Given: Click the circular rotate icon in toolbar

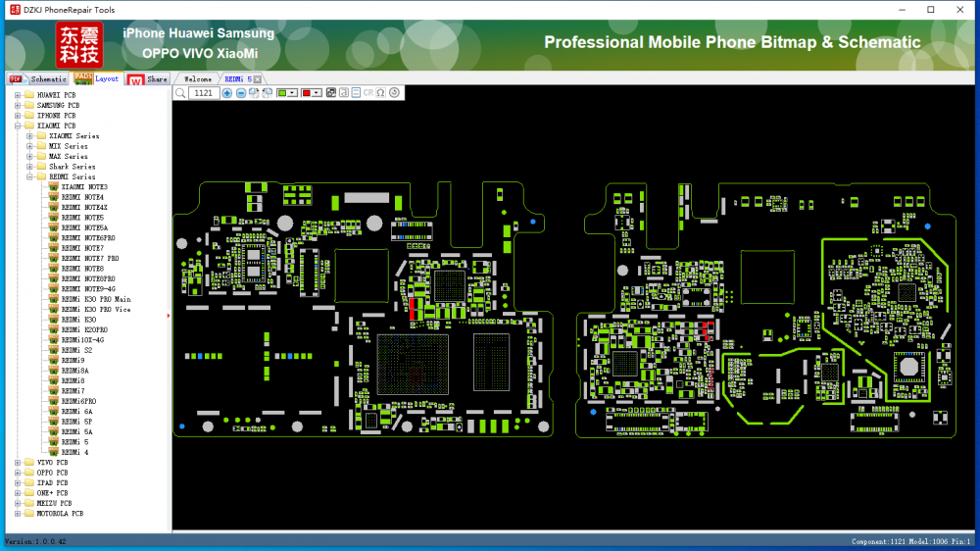Looking at the screenshot, I should [394, 93].
